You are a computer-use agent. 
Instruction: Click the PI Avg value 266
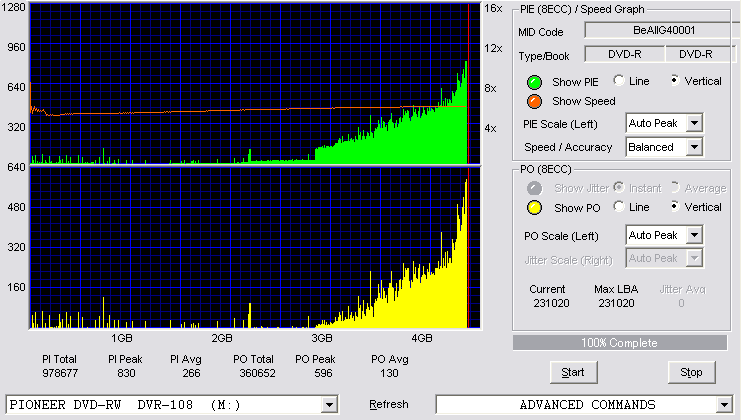191,374
